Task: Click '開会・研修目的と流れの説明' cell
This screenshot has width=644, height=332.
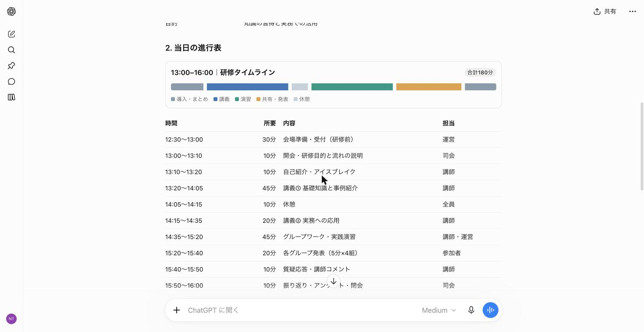Action: (x=323, y=156)
